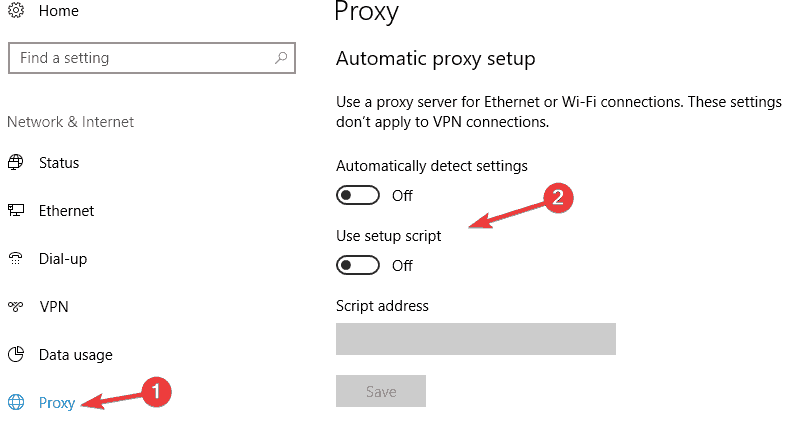Enable the Use setup script switch
This screenshot has height=432, width=791.
pyautogui.click(x=358, y=265)
